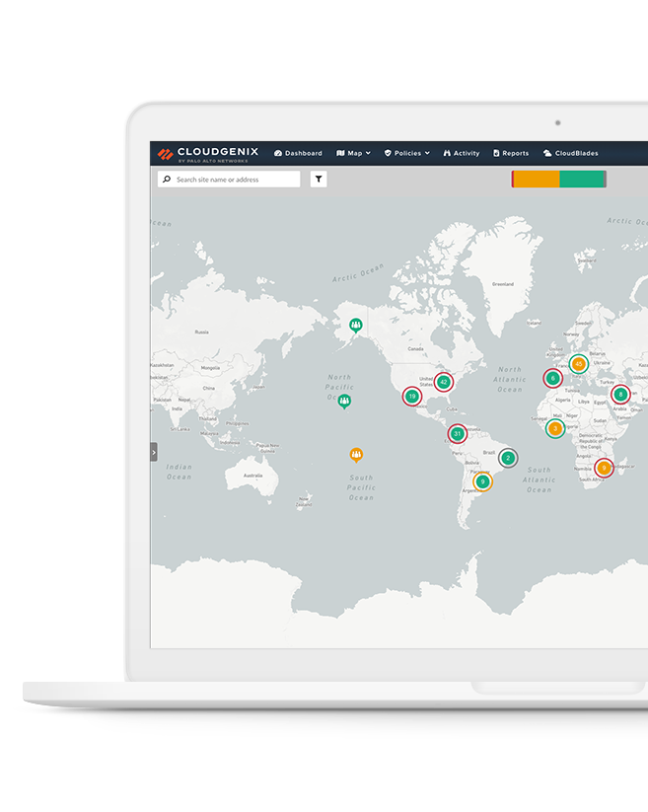The width and height of the screenshot is (648, 812).
Task: Click the Activity binoculars icon
Action: [x=447, y=153]
